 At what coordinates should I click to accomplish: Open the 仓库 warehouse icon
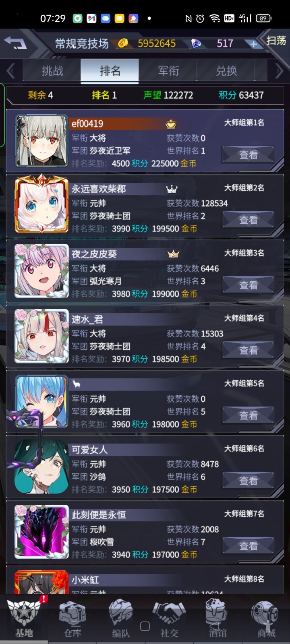(72, 618)
